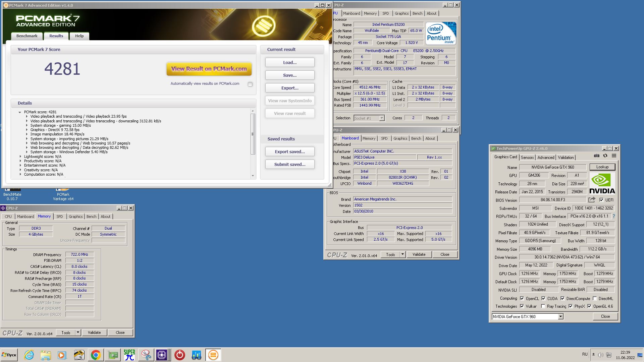Click Submit saved... button
644x362 pixels.
coord(290,164)
